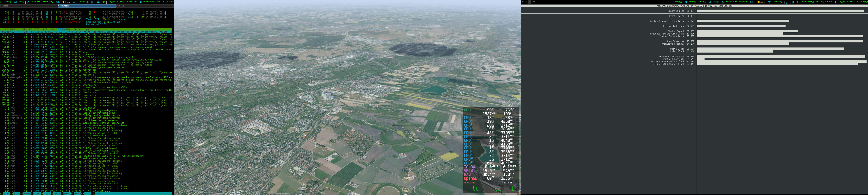Click the Graphics pipe usage bar
Image resolution: width=868 pixels, height=195 pixels.
(x=780, y=11)
